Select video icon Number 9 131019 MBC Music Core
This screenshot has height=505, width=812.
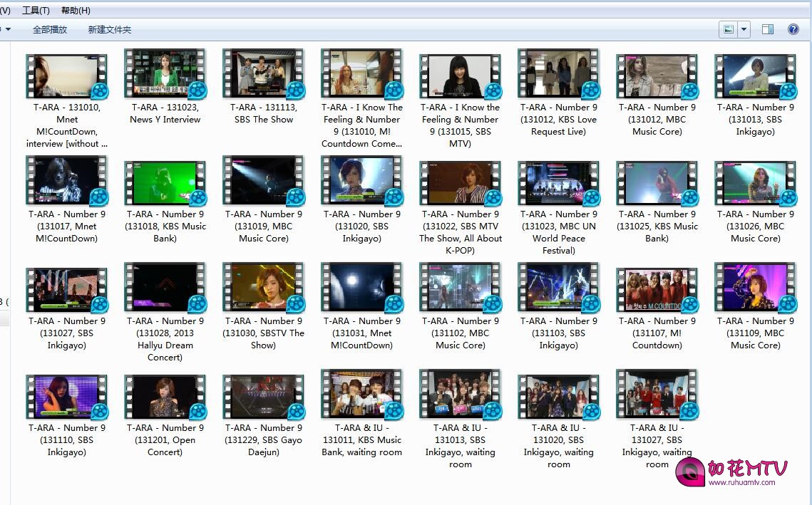point(264,180)
